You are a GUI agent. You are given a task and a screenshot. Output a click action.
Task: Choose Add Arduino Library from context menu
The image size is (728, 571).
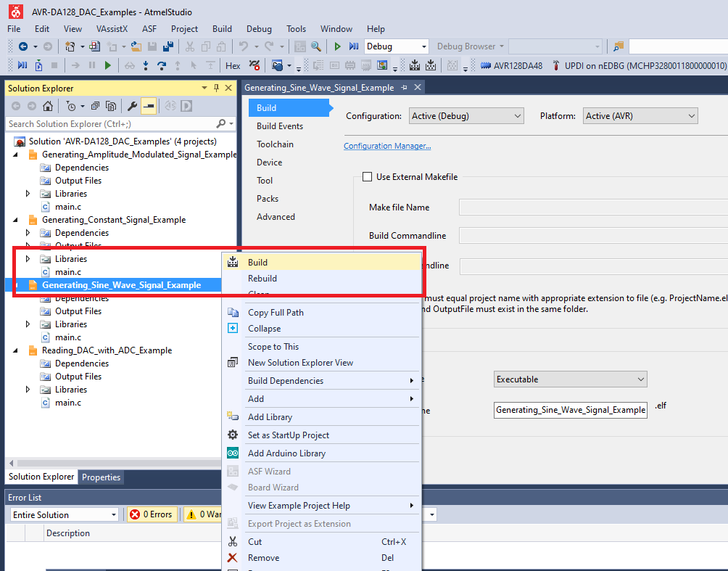coord(321,453)
